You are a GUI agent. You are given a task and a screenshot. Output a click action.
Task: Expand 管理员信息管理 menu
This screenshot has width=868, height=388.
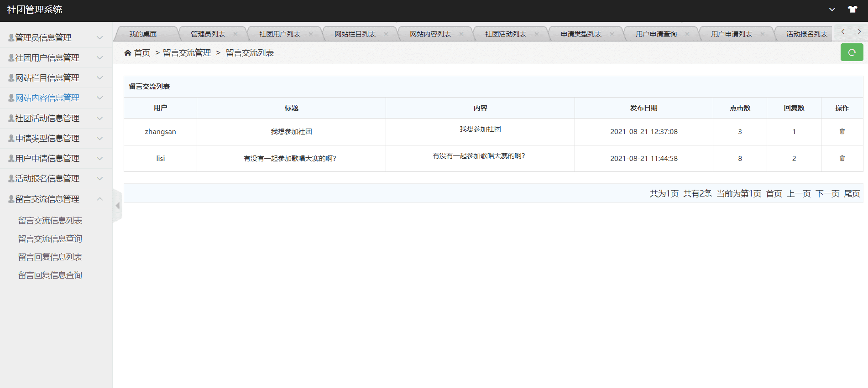coord(56,37)
